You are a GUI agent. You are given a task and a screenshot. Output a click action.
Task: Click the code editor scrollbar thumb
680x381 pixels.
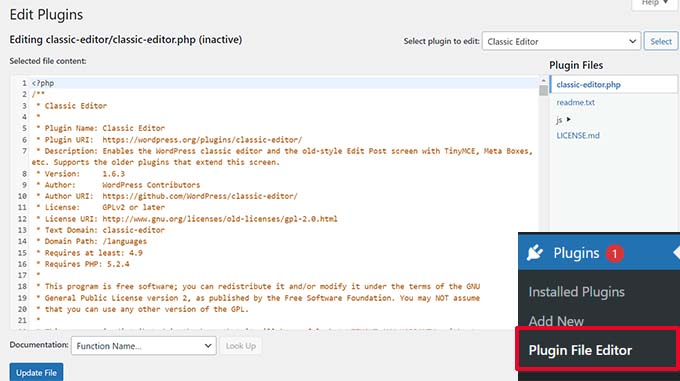(x=543, y=91)
